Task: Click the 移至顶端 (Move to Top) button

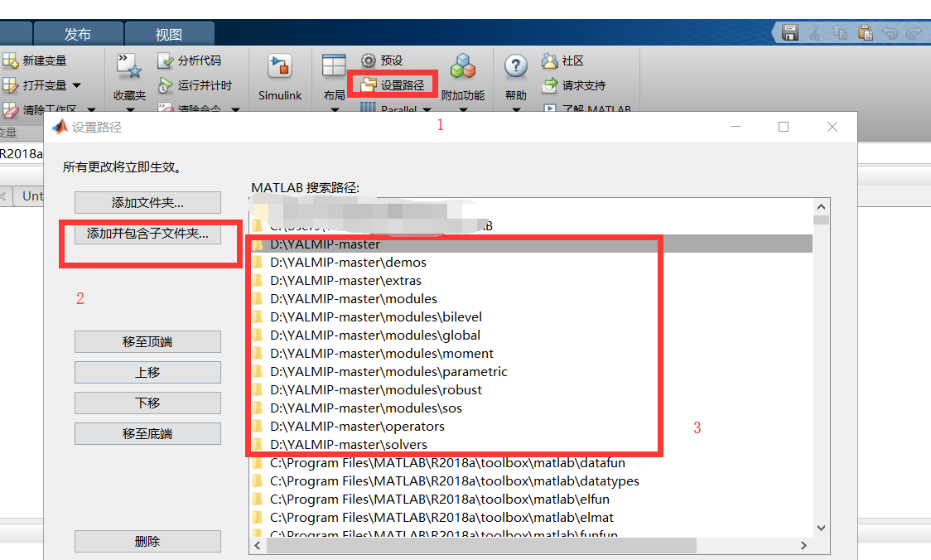Action: point(147,342)
